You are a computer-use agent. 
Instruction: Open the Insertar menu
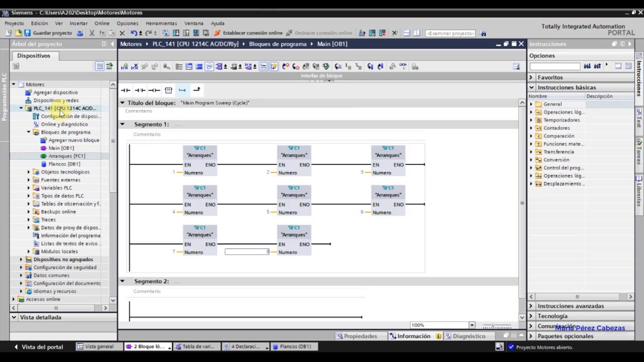tap(78, 23)
